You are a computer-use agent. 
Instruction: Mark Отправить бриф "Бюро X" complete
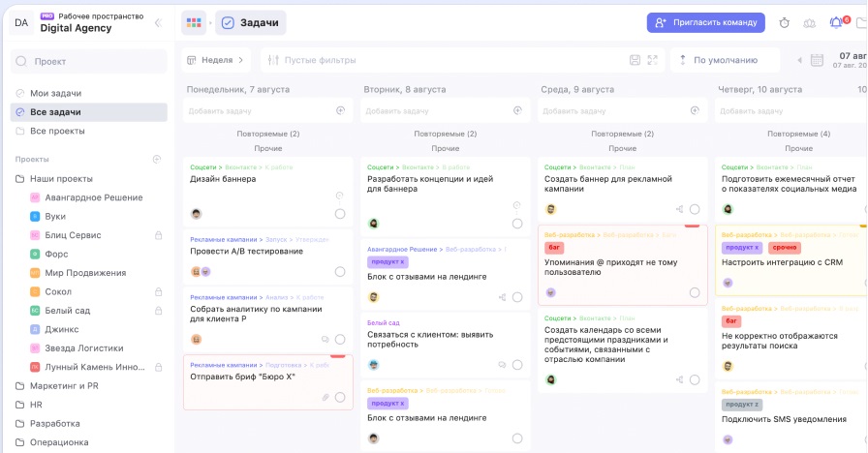[x=340, y=397]
